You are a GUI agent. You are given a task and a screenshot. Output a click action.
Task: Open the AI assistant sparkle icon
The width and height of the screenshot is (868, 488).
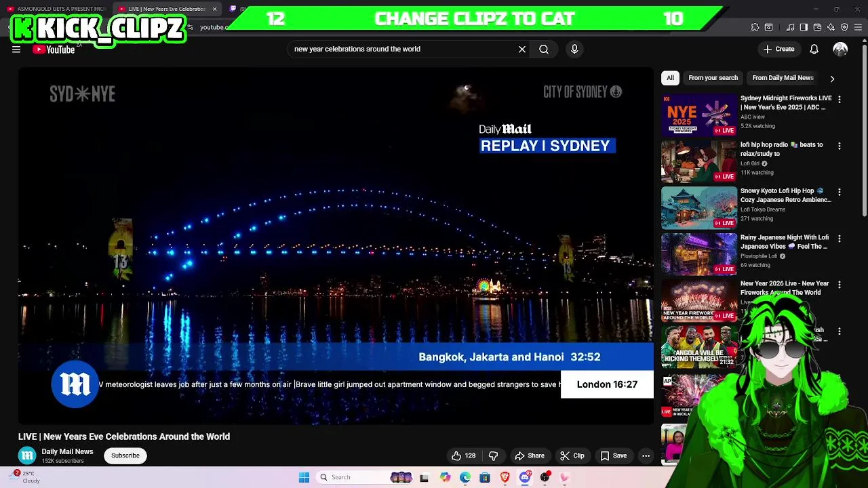831,27
